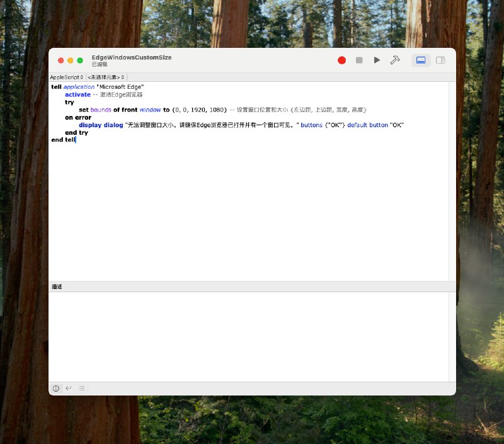Zoom the script window with green button
Viewport: 504px width, 444px height.
point(80,60)
